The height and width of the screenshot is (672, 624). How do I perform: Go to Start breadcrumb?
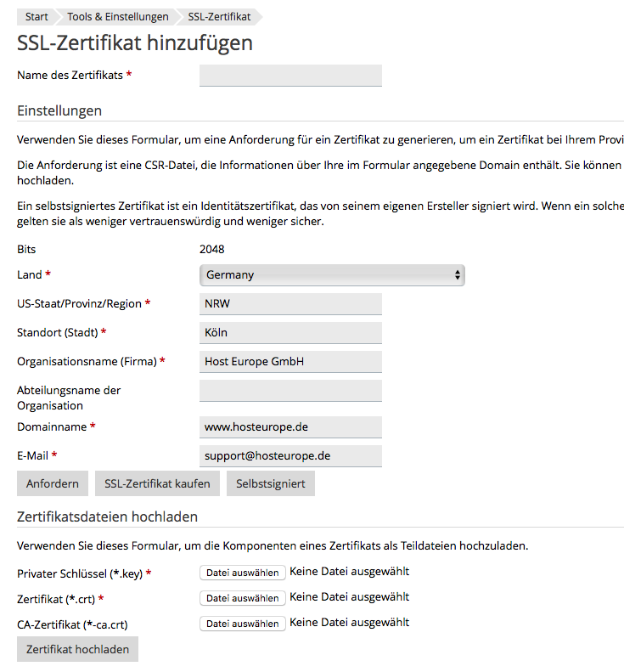point(37,17)
